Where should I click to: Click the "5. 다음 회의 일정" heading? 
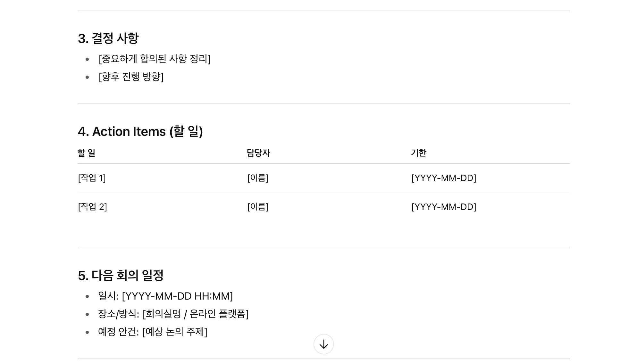point(121,276)
